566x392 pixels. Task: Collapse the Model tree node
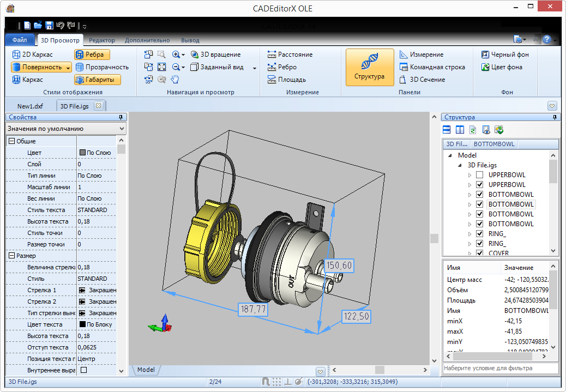(x=450, y=155)
